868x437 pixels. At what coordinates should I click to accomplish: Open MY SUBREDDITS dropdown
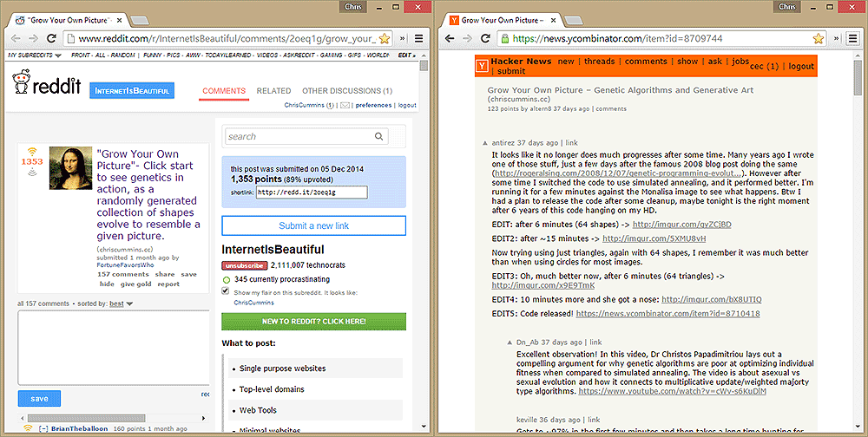point(35,55)
